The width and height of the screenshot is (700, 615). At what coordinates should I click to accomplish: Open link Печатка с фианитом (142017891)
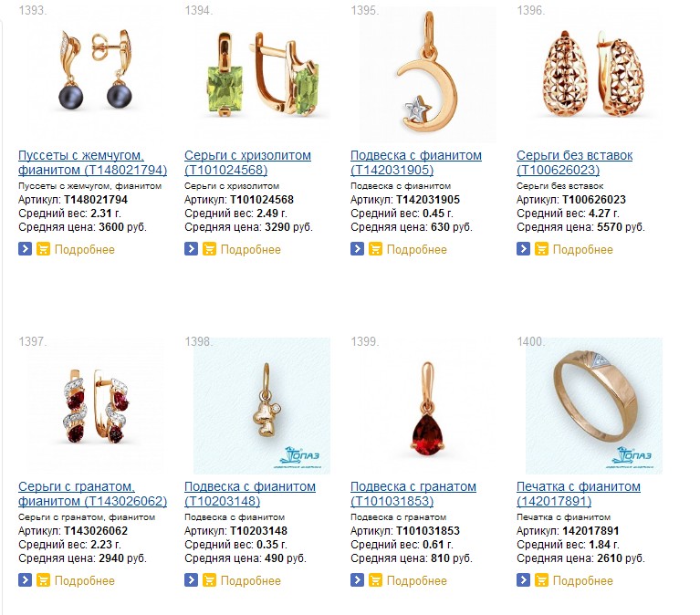pyautogui.click(x=578, y=494)
